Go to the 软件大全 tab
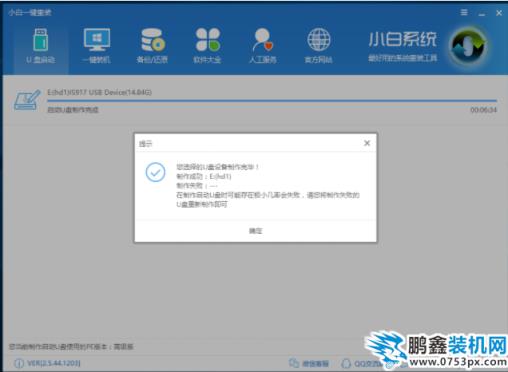This screenshot has width=508, height=372. pyautogui.click(x=207, y=47)
